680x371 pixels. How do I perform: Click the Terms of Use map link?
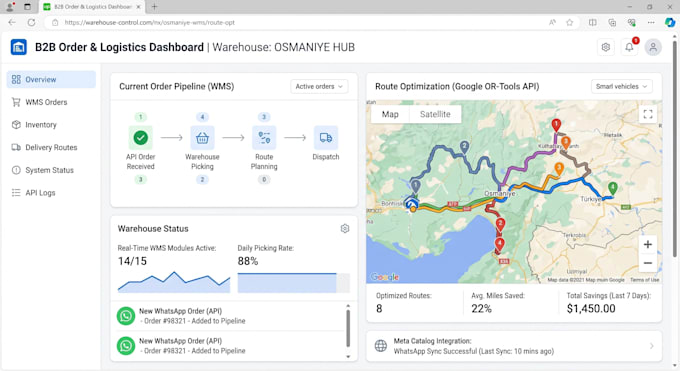[644, 280]
